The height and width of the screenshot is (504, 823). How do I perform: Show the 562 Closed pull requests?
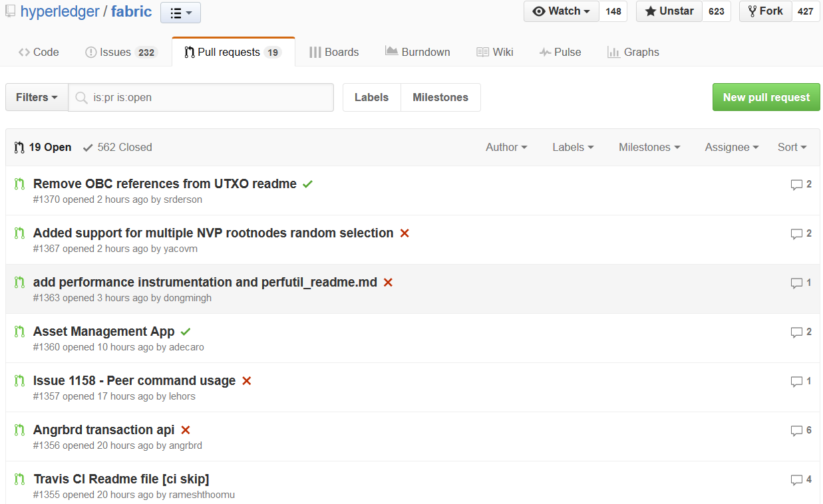(117, 148)
